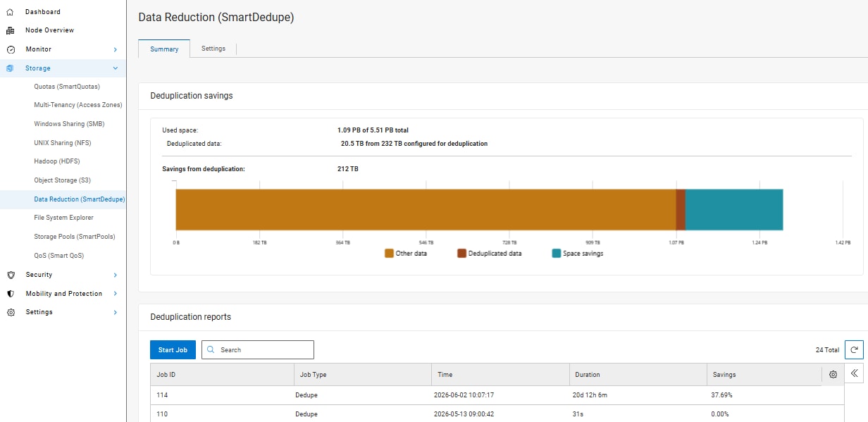Click duration 20d 12h 6m
The image size is (868, 422).
(590, 395)
